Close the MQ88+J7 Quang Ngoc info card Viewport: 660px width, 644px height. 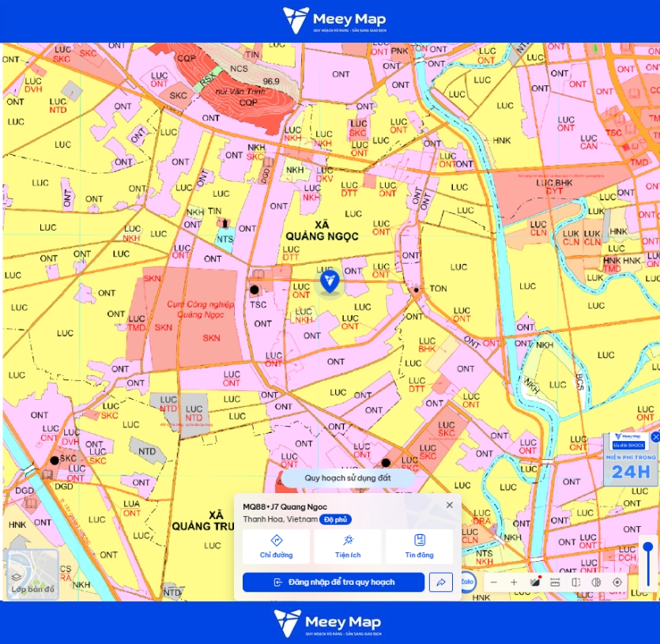[450, 505]
